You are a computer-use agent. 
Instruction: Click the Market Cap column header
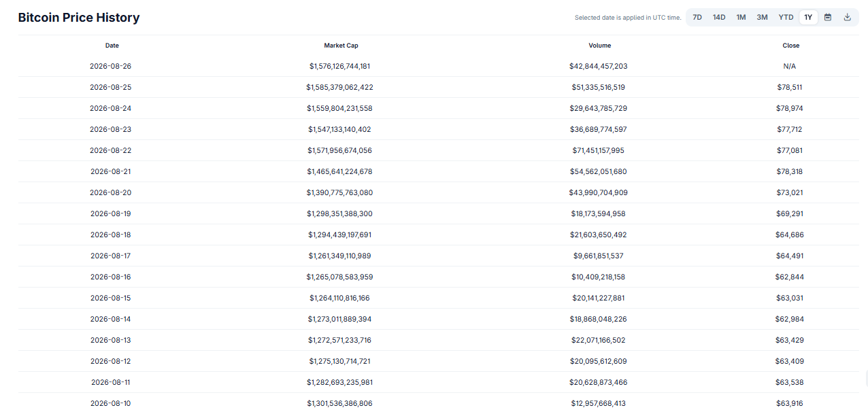click(x=341, y=46)
